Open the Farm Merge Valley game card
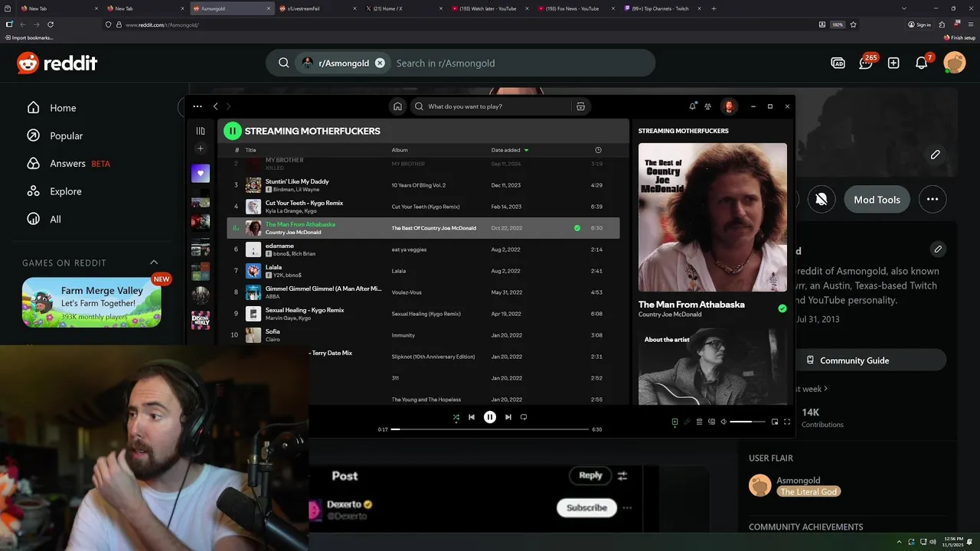Image resolution: width=980 pixels, height=551 pixels. [x=92, y=302]
